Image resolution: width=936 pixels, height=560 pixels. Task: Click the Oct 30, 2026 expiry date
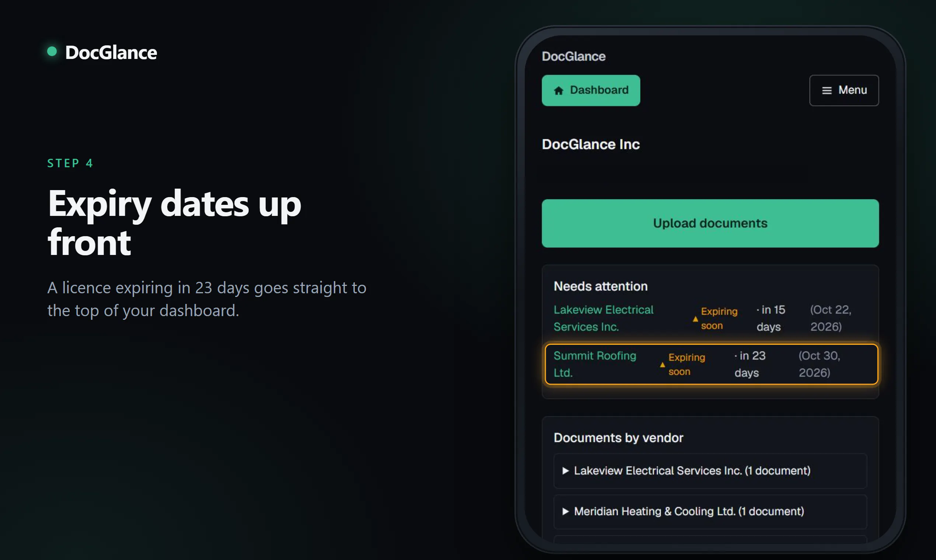click(820, 364)
